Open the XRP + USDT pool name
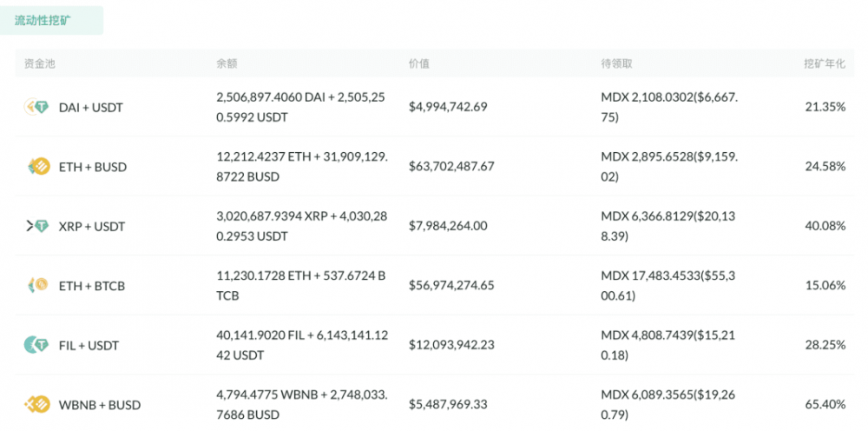868x431 pixels. (92, 227)
